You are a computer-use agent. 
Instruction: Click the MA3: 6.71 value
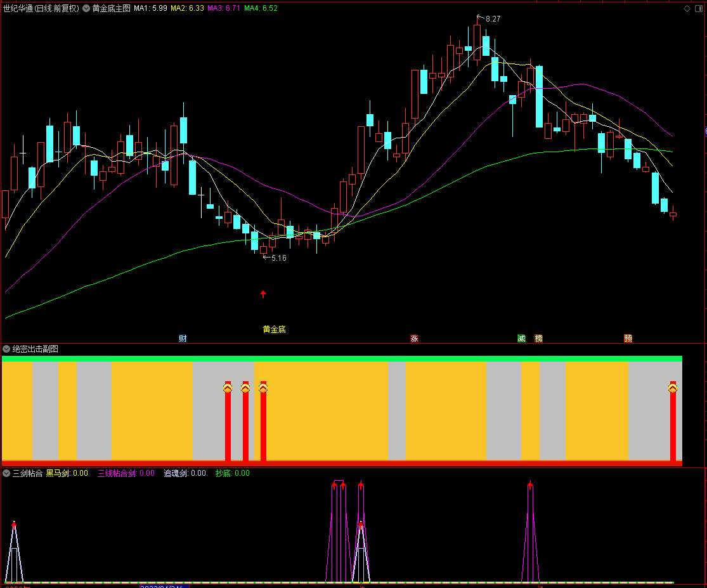[224, 8]
